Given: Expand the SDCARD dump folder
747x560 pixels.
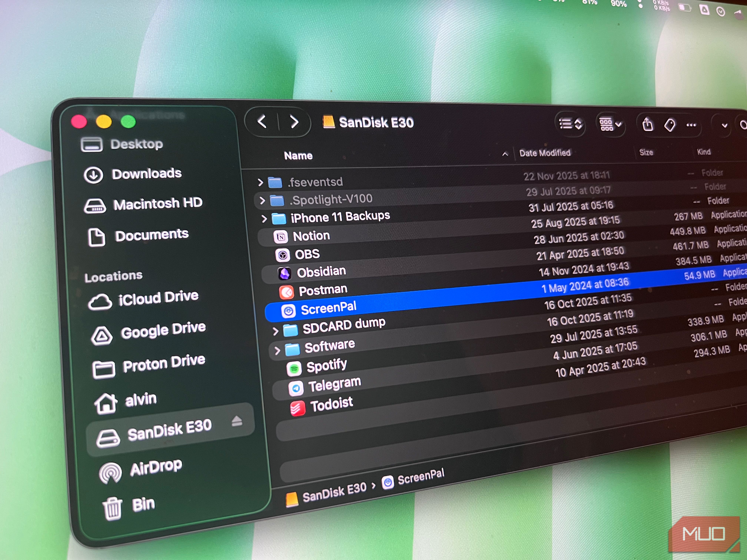Looking at the screenshot, I should [275, 331].
